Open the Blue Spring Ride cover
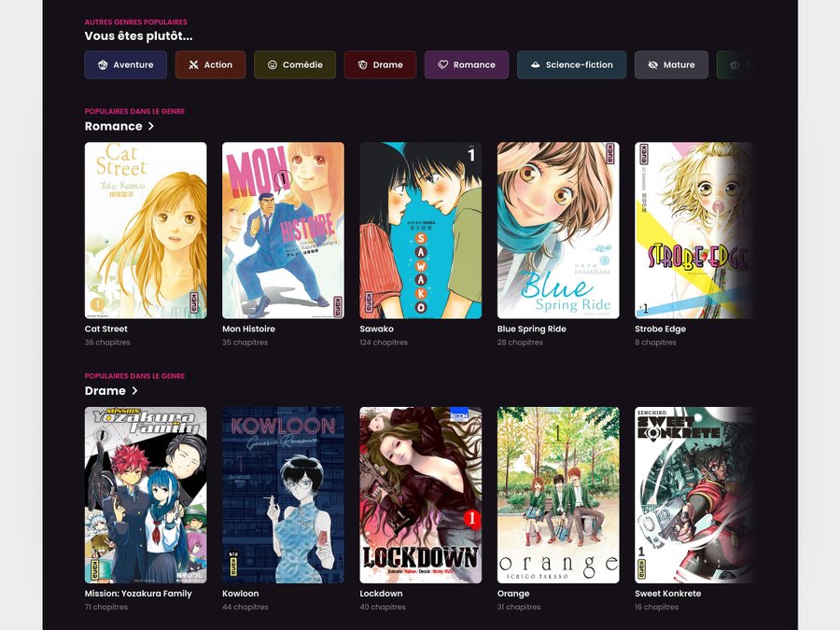This screenshot has height=630, width=840. click(558, 230)
